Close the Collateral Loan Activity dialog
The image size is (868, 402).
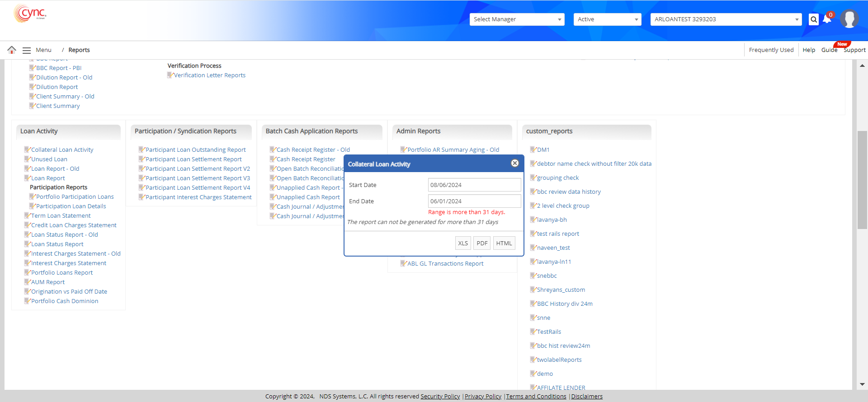click(x=515, y=164)
